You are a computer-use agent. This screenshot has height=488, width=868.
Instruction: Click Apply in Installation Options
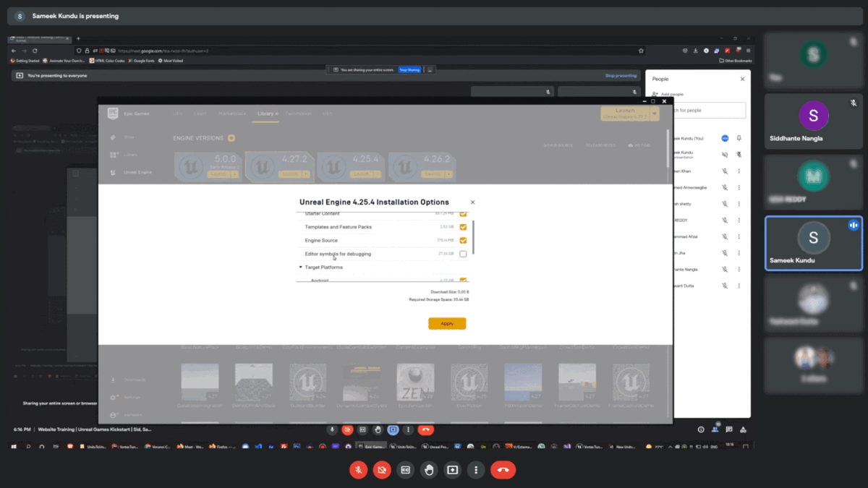pos(447,323)
